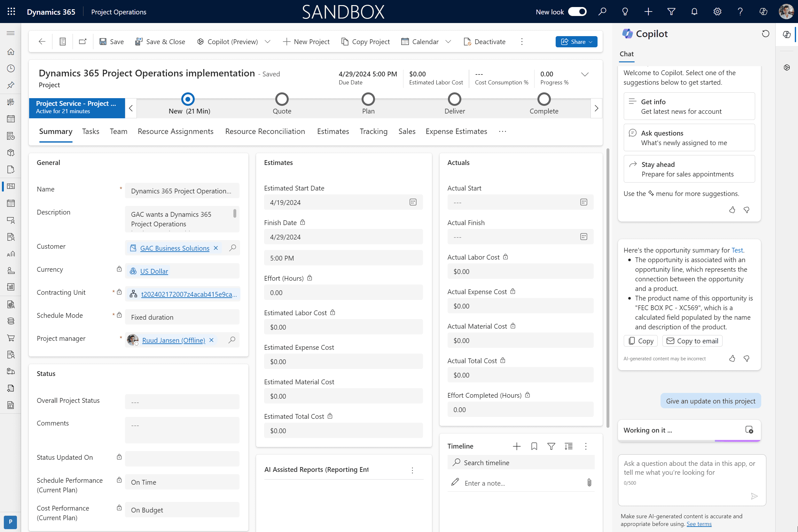The width and height of the screenshot is (798, 532).
Task: Open record set form icon
Action: (x=62, y=41)
